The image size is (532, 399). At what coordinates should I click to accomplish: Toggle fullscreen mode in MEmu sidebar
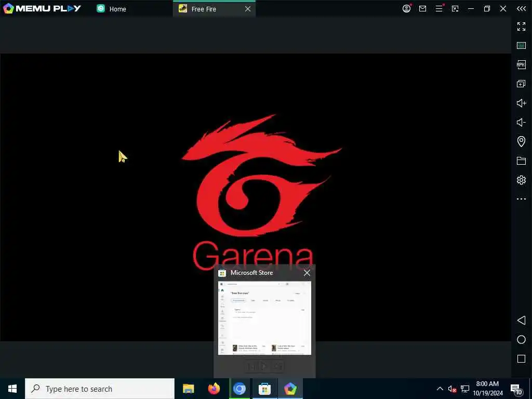coord(521,26)
